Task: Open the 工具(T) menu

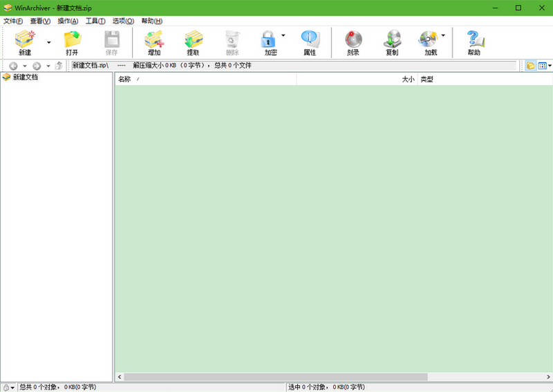Action: (95, 21)
